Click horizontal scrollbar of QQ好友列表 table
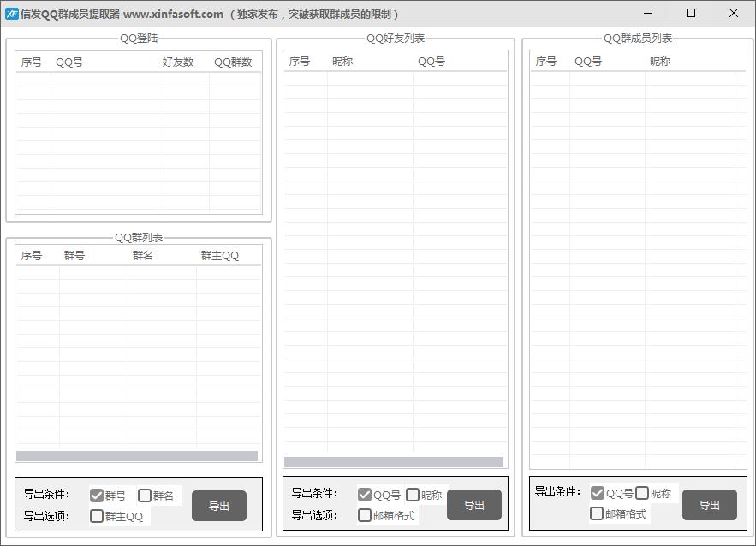Screen dimensions: 756x546 pos(394,462)
